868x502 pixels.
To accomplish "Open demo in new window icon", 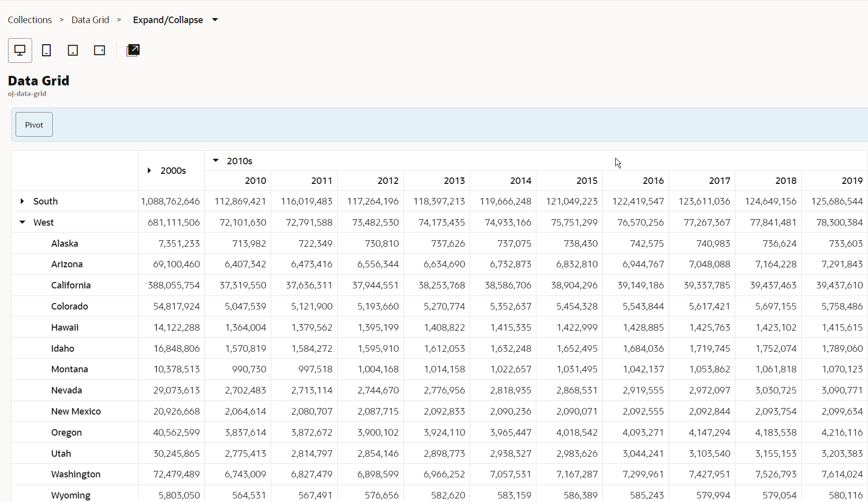I will click(133, 50).
